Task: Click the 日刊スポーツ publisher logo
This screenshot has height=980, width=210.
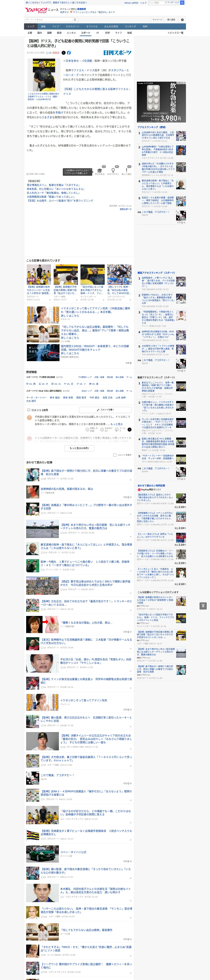Action: [117, 53]
